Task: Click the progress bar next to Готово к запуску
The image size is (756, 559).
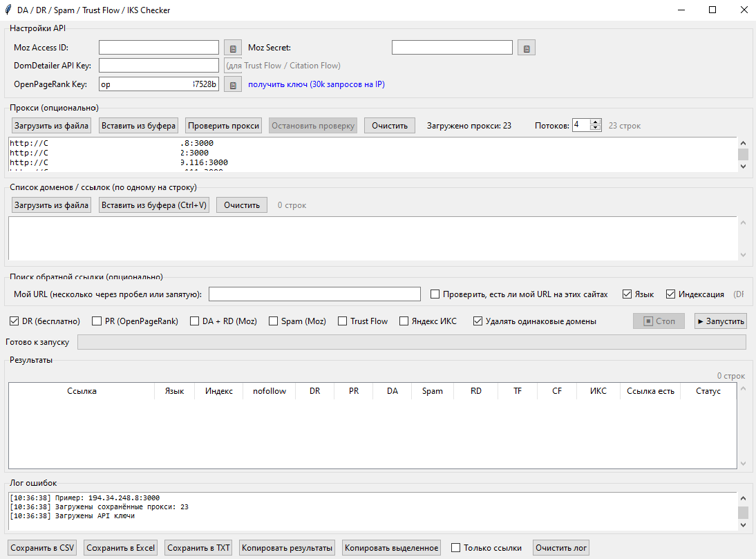Action: click(x=412, y=341)
